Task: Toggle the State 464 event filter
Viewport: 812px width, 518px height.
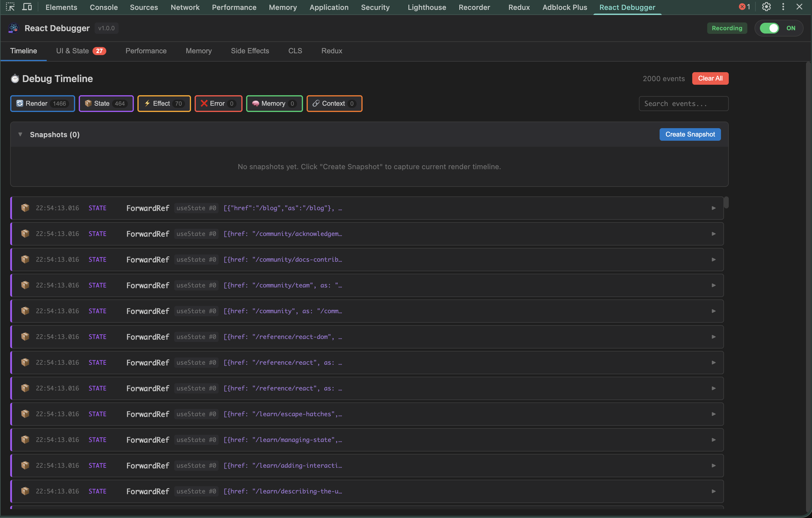Action: click(x=106, y=104)
